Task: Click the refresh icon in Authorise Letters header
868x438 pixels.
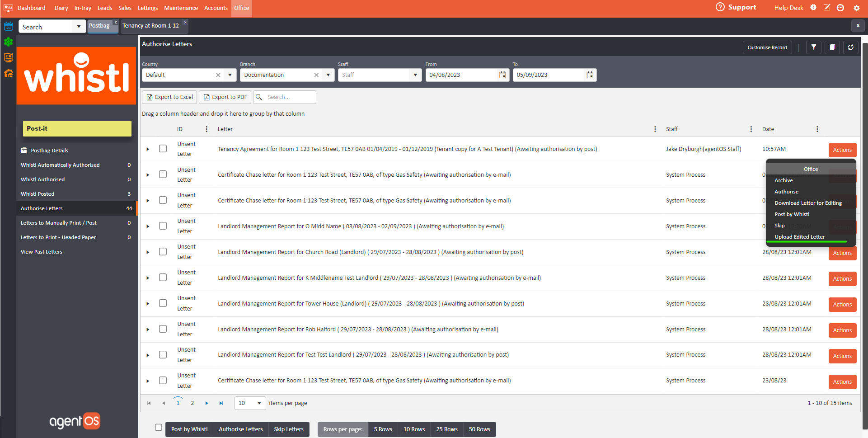Action: [850, 47]
